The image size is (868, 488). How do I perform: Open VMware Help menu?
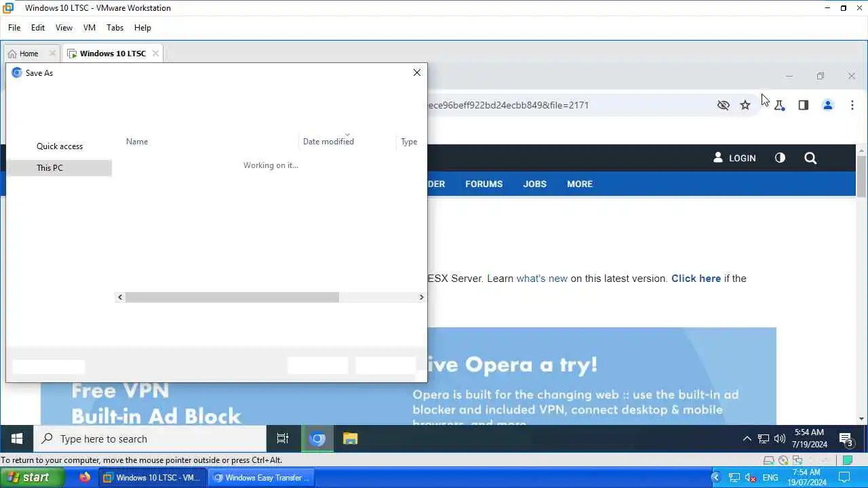[x=142, y=28]
